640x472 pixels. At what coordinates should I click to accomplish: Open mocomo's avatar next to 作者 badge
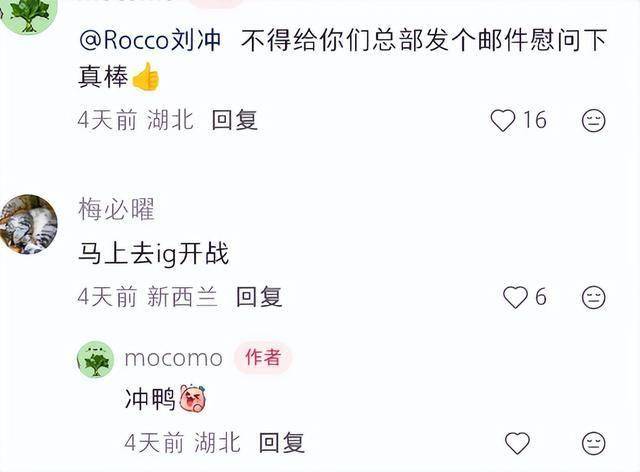(x=96, y=360)
